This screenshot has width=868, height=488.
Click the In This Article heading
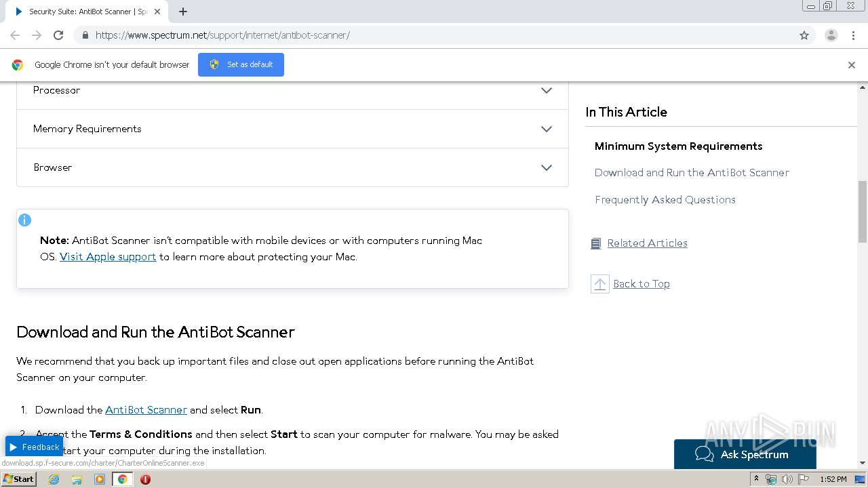(x=626, y=113)
